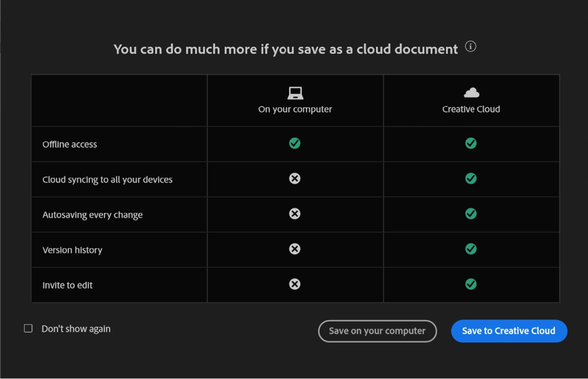Click Autosaving X mark under On your computer
The height and width of the screenshot is (379, 588).
[x=295, y=214]
